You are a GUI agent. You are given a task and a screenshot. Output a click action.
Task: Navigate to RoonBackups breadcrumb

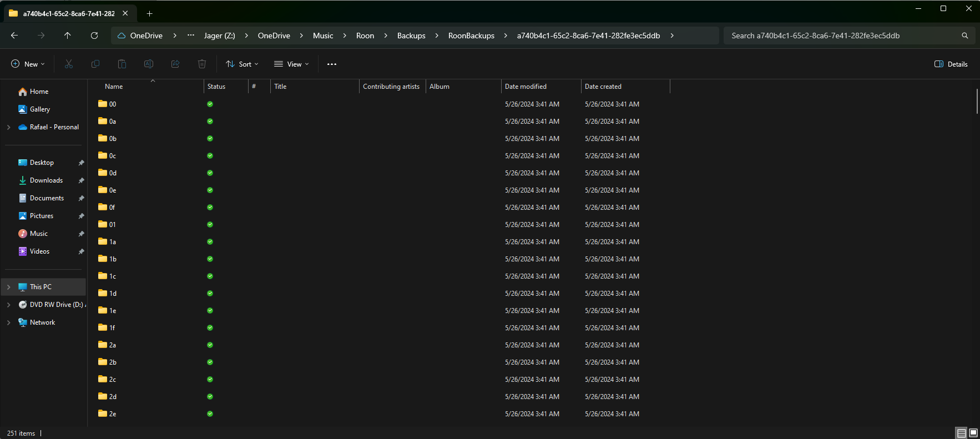(471, 36)
